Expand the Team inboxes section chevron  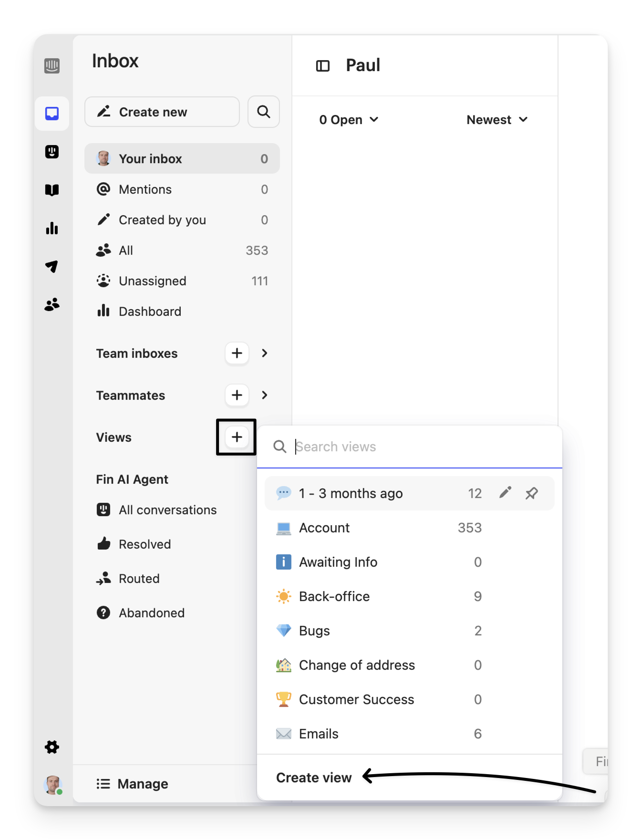point(265,353)
